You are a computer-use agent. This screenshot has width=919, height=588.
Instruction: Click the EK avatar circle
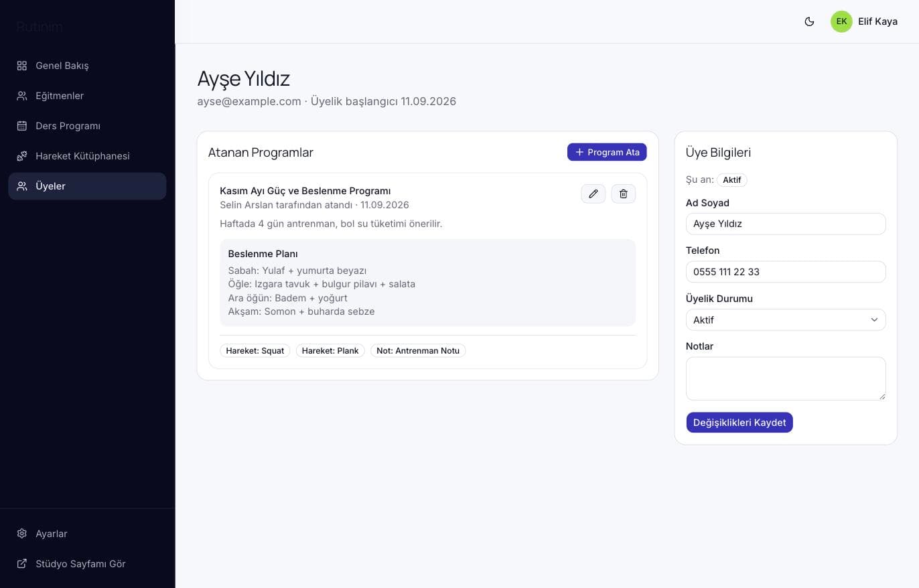pyautogui.click(x=841, y=21)
